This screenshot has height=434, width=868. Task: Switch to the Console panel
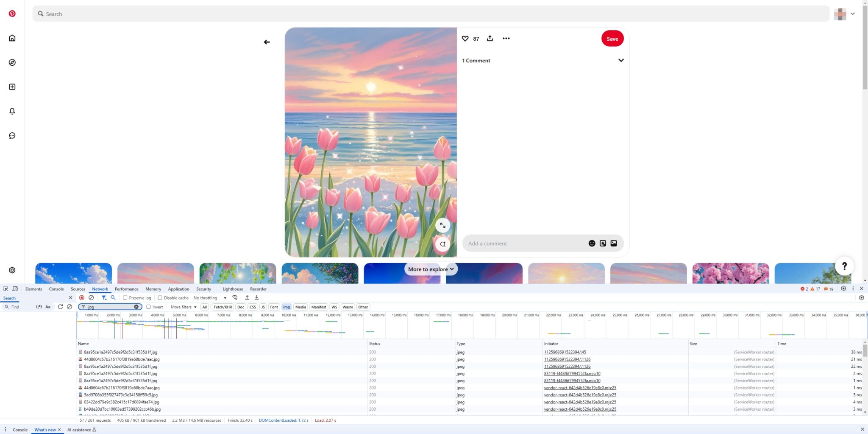pyautogui.click(x=56, y=288)
